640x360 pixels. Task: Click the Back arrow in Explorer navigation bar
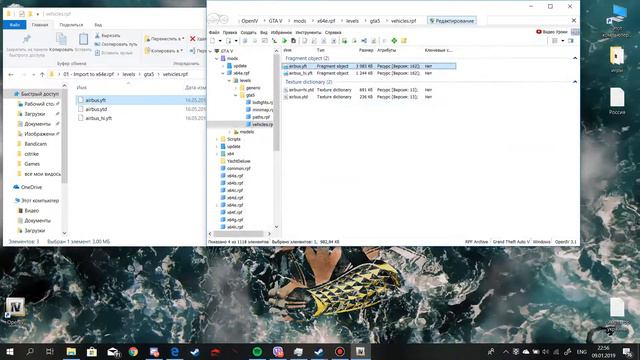(x=11, y=74)
